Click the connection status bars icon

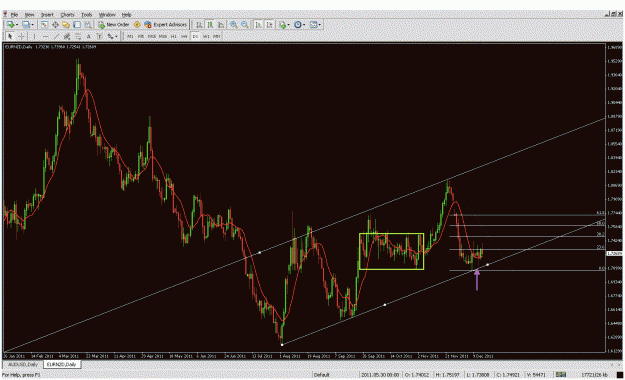coord(561,374)
